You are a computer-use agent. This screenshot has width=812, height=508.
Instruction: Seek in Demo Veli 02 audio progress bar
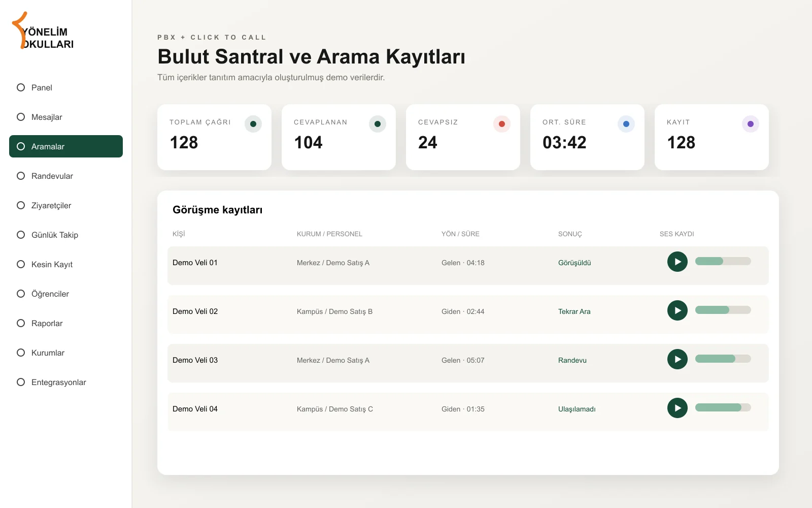tap(723, 310)
